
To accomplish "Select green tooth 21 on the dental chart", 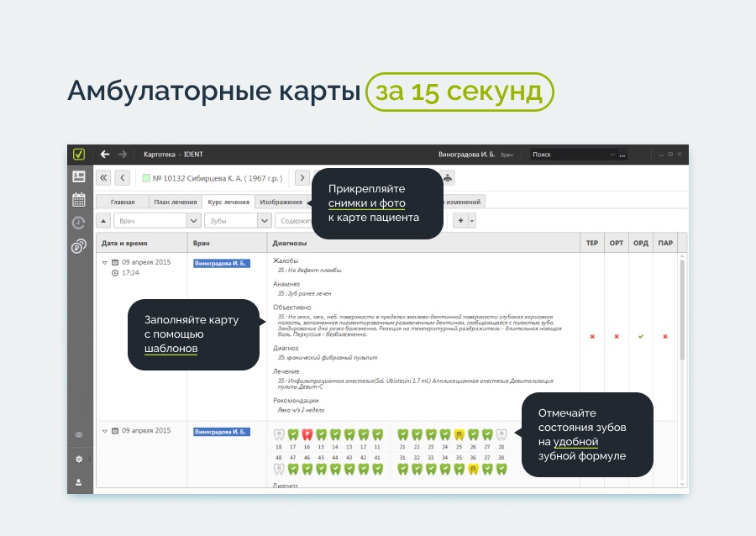I will pyautogui.click(x=402, y=435).
